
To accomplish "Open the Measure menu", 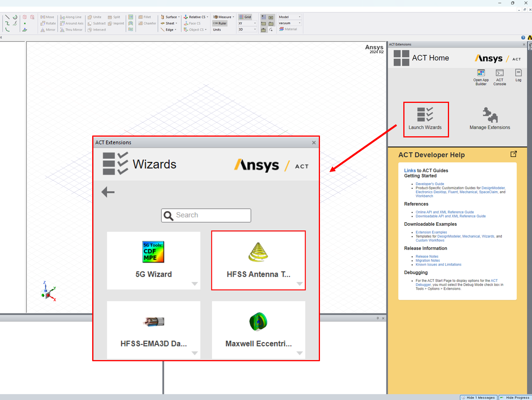I will [224, 17].
